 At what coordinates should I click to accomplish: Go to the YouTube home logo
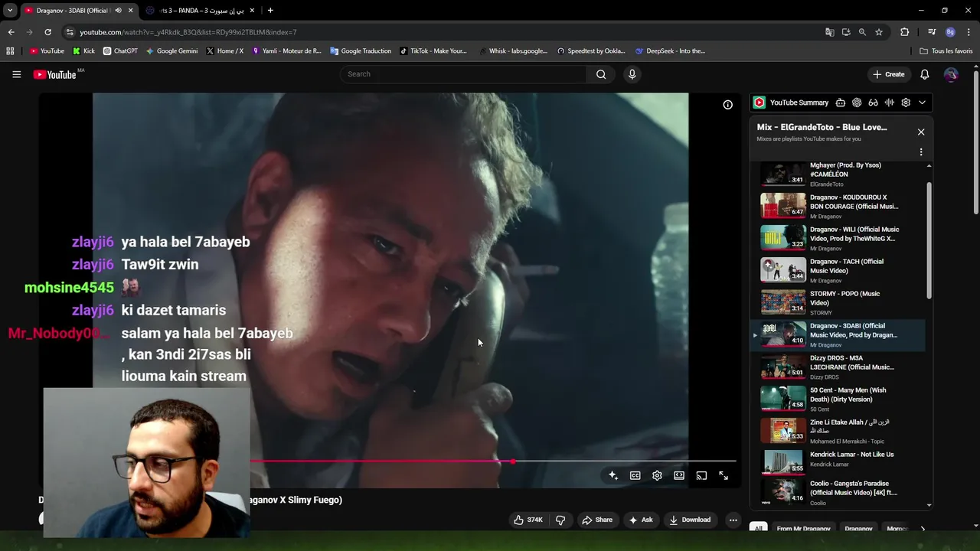54,74
